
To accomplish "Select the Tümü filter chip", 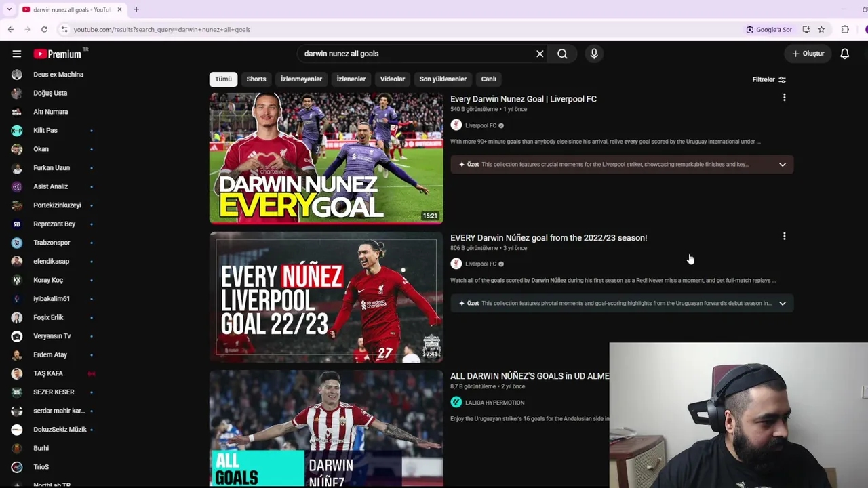I will coord(224,79).
